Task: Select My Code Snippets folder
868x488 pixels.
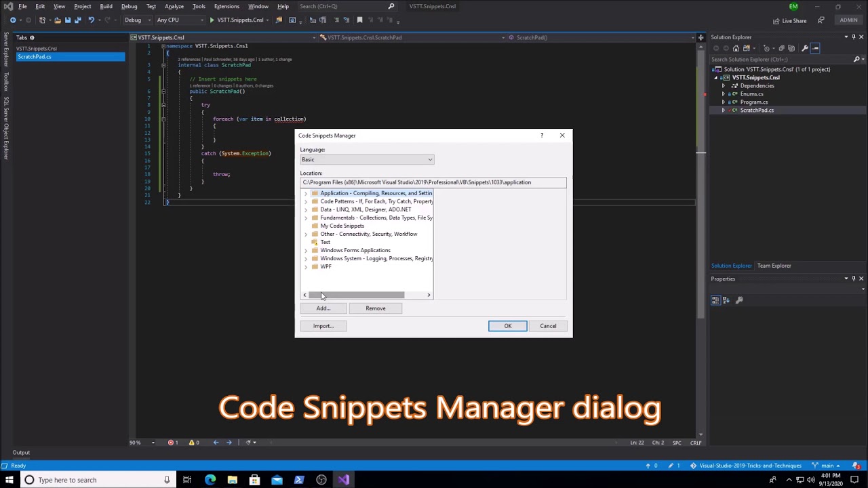Action: (x=342, y=226)
